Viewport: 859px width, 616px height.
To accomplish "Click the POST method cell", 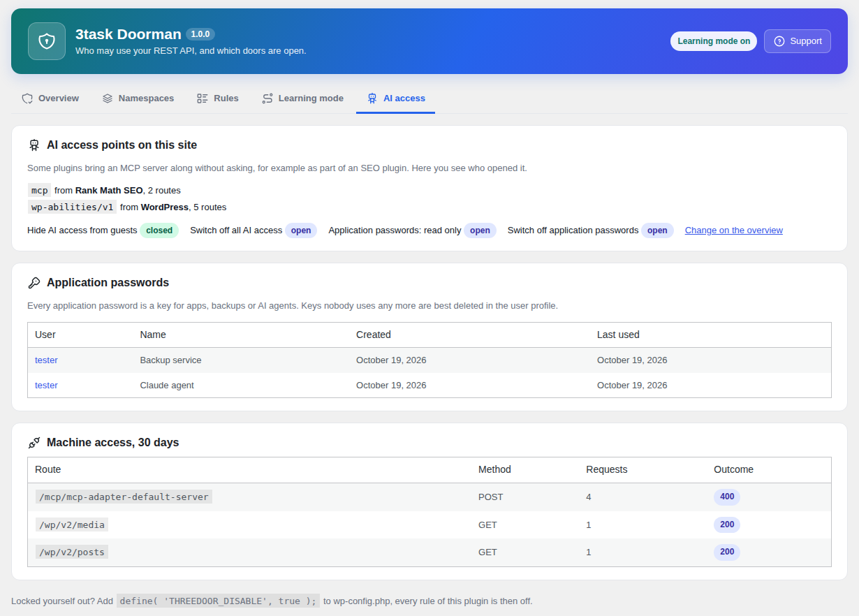I will (491, 497).
